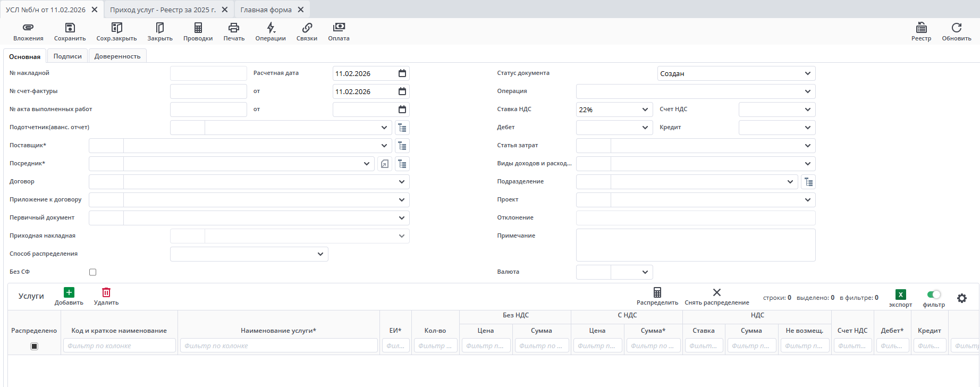This screenshot has width=980, height=387.
Task: Click the Оплата payment icon
Action: tap(339, 28)
